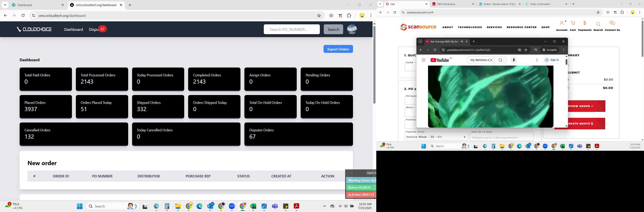
Task: Switch to Orders / Quotes Search tab
Action: [500, 4]
